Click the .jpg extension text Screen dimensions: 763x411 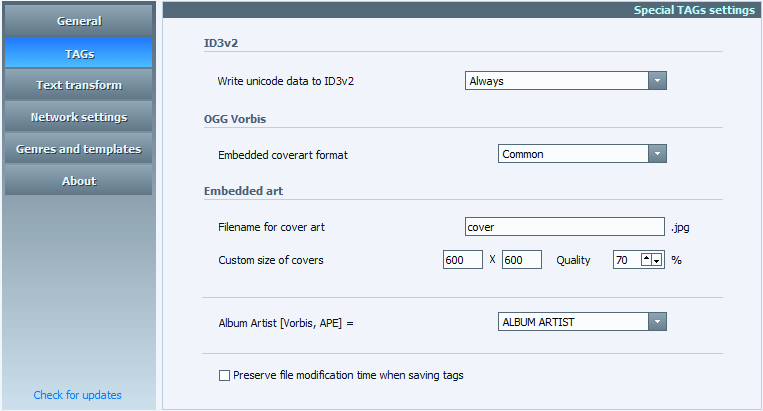click(680, 228)
